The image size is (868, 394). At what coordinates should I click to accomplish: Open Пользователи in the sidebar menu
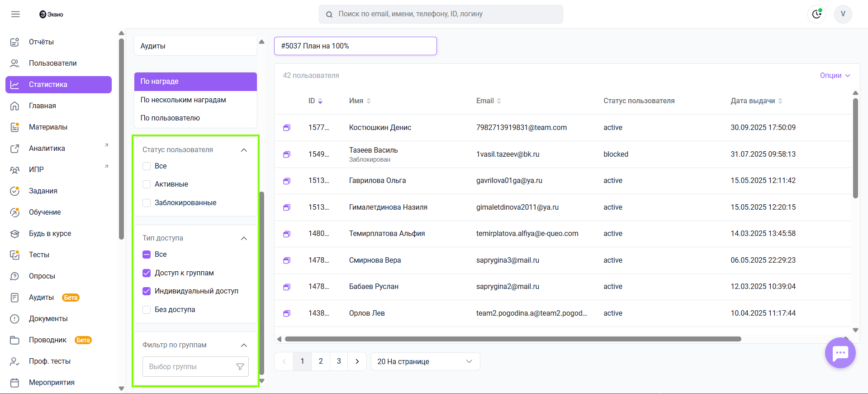click(x=52, y=63)
